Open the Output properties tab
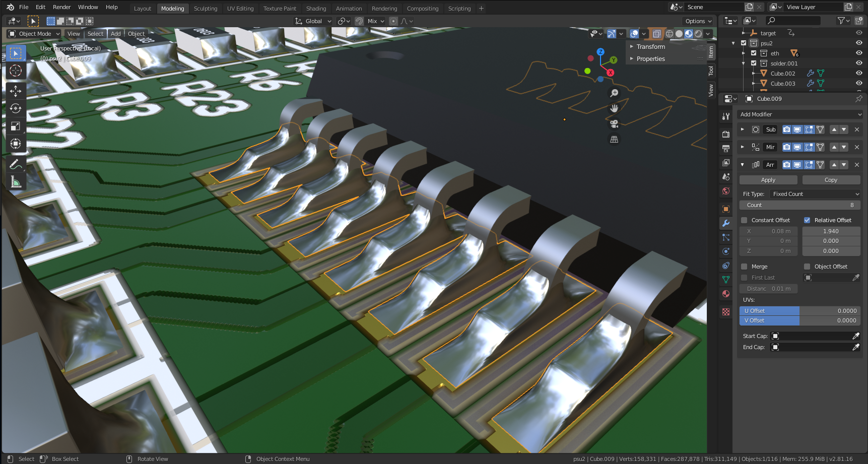Screen dimensions: 868x464 tap(726, 149)
